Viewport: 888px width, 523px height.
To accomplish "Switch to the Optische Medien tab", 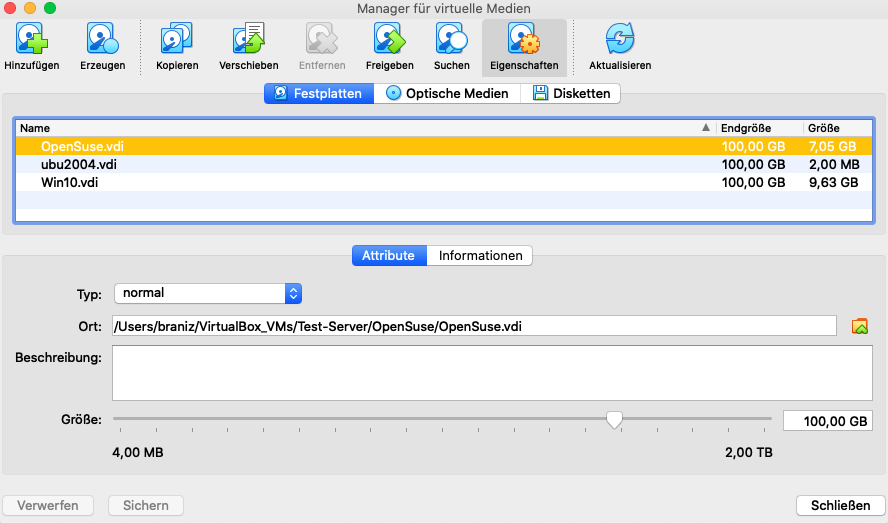I will coord(447,93).
